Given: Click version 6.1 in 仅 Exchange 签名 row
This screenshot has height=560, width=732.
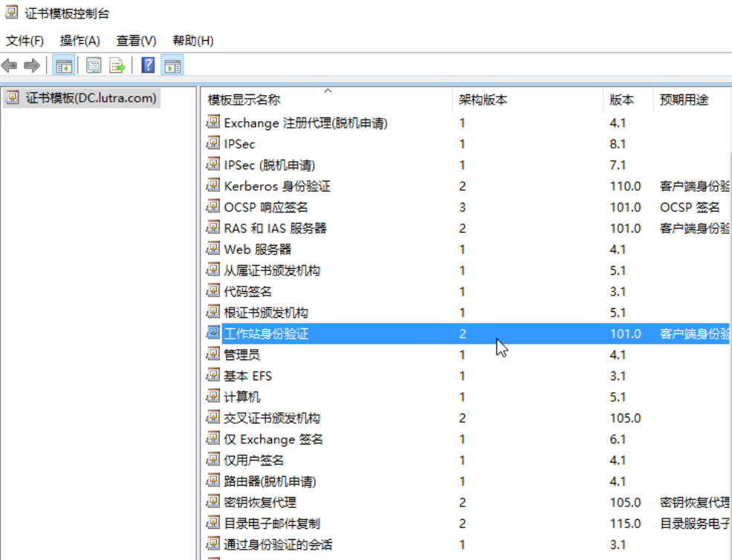Looking at the screenshot, I should 617,439.
